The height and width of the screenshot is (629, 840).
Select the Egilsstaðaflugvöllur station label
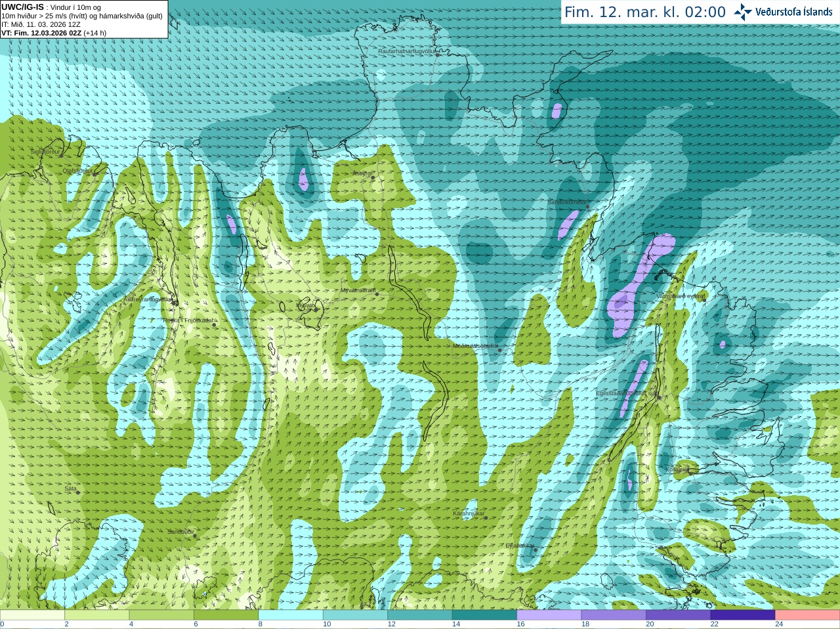click(x=627, y=393)
